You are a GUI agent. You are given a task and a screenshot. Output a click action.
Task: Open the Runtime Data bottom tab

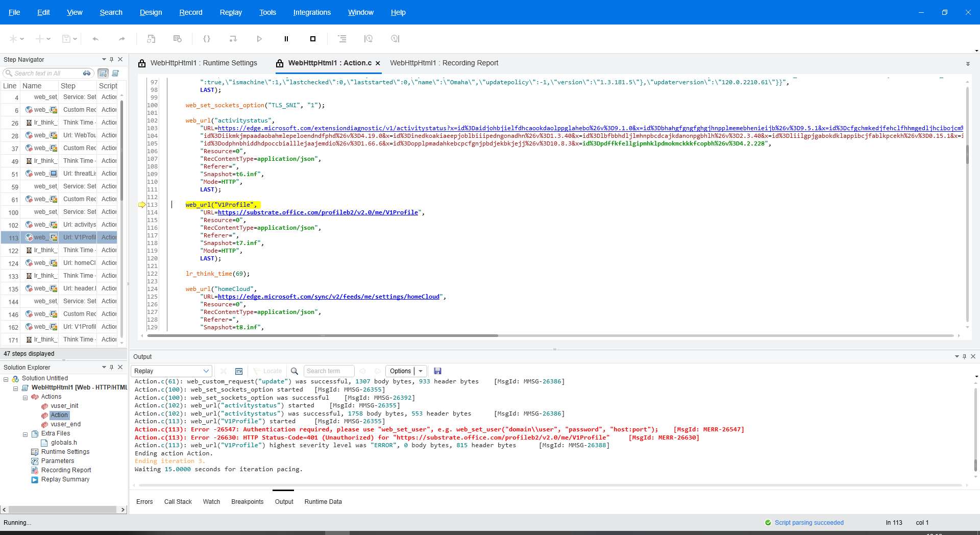[323, 502]
